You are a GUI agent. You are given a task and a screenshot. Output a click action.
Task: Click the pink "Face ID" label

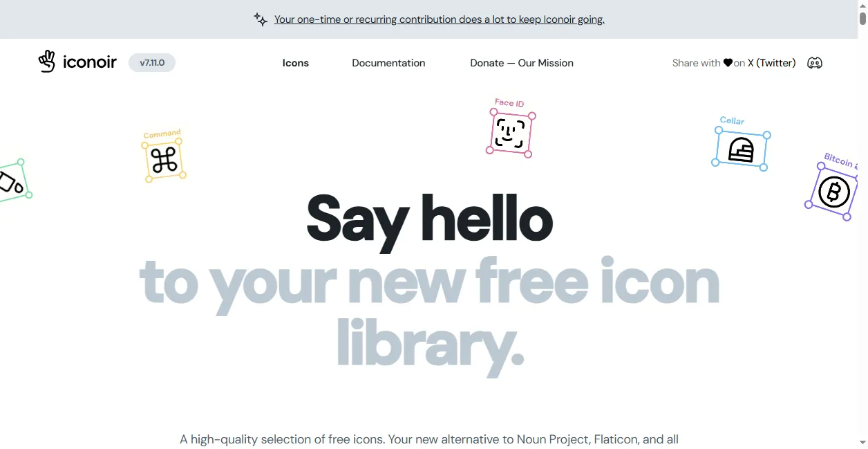pos(509,103)
